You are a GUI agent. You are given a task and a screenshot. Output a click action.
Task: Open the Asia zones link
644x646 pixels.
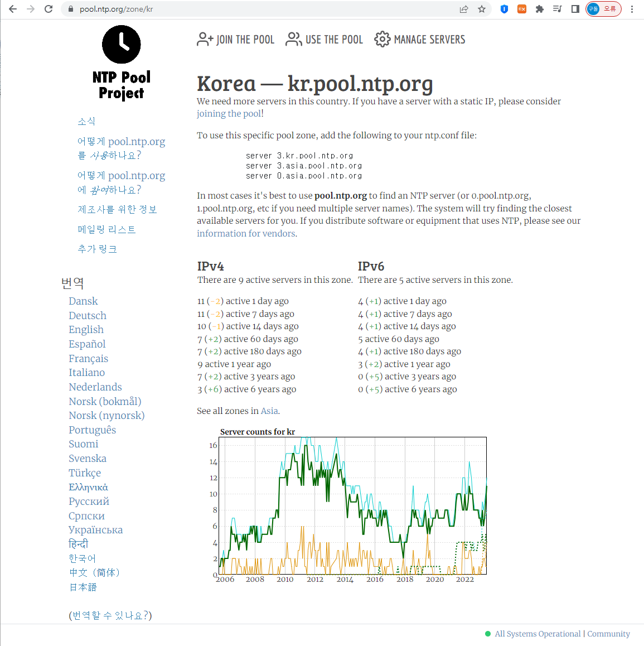269,411
